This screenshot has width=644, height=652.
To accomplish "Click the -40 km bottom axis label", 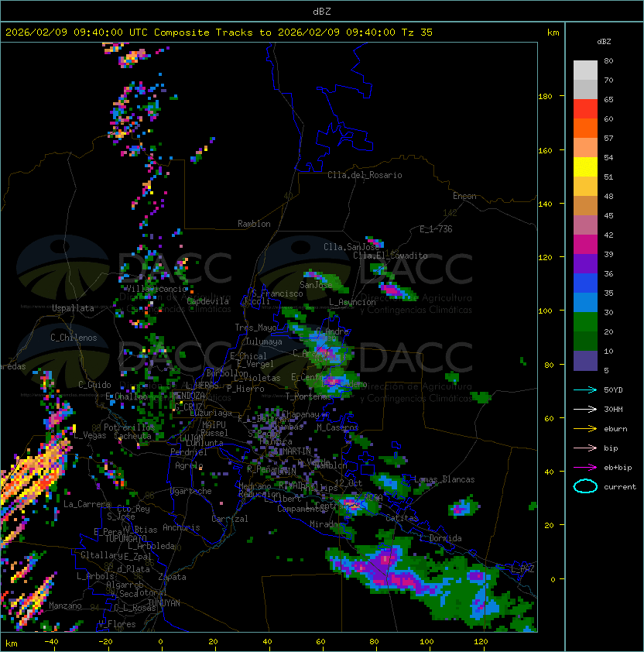I will (x=51, y=642).
